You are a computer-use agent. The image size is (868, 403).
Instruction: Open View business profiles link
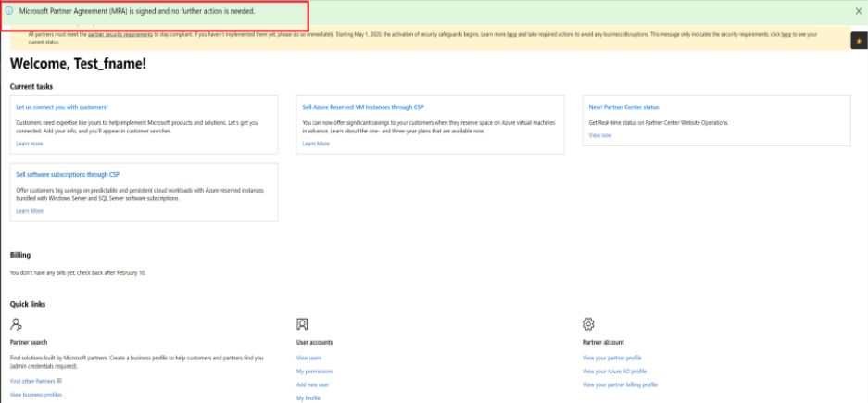point(36,395)
